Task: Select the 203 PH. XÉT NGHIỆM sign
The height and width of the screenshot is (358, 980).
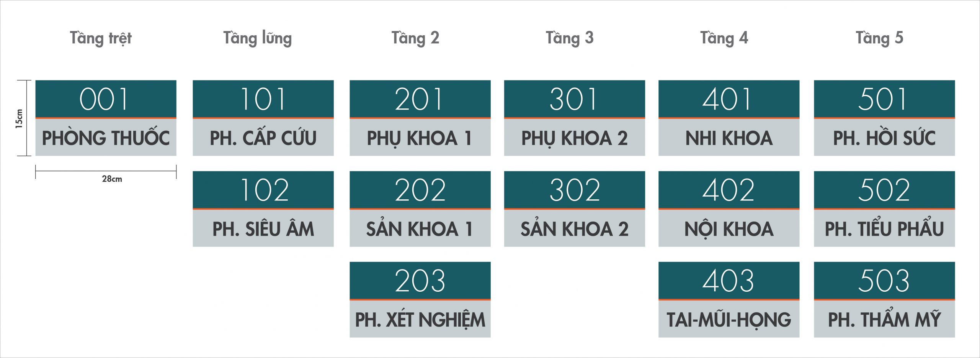Action: click(420, 299)
